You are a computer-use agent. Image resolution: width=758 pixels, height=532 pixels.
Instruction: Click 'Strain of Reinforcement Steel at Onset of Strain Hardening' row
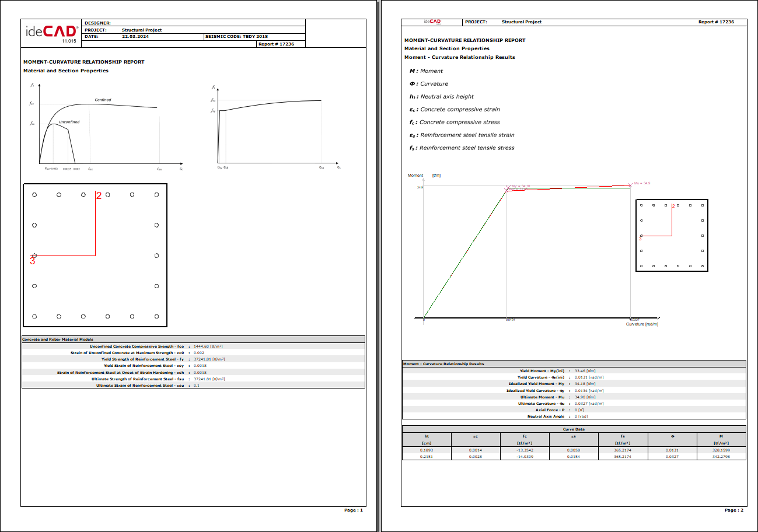coord(193,372)
